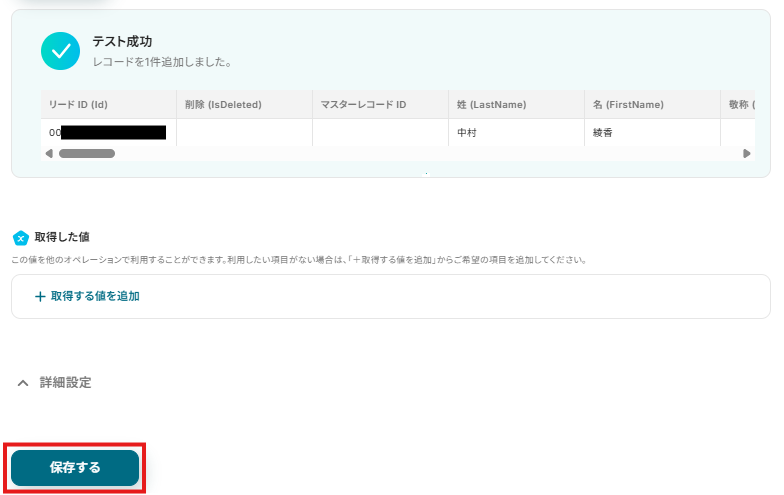Select the リード ID (Id) column header
The image size is (784, 495).
(x=108, y=104)
